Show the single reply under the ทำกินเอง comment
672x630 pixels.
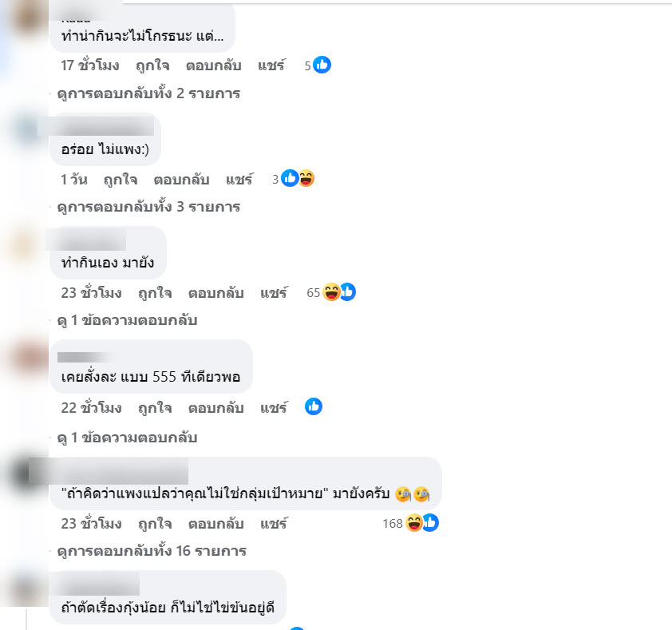click(127, 320)
